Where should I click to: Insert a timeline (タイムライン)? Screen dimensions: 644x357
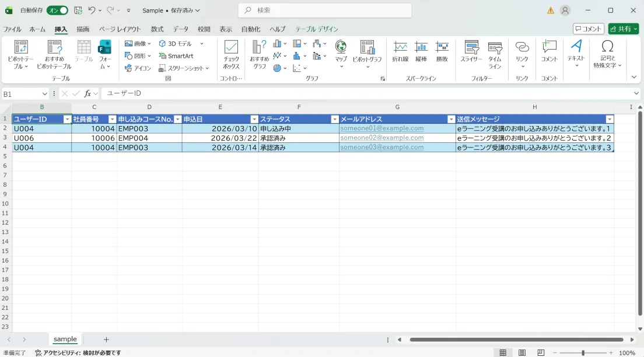[494, 55]
